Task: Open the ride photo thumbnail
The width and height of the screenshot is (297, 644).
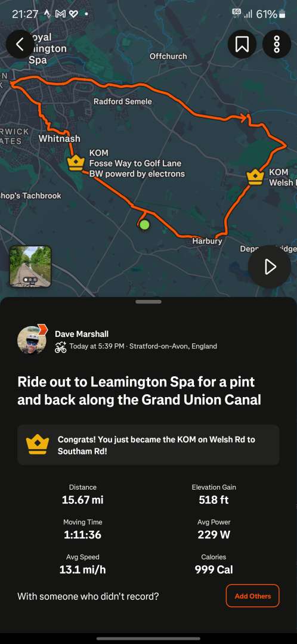Action: pyautogui.click(x=30, y=266)
